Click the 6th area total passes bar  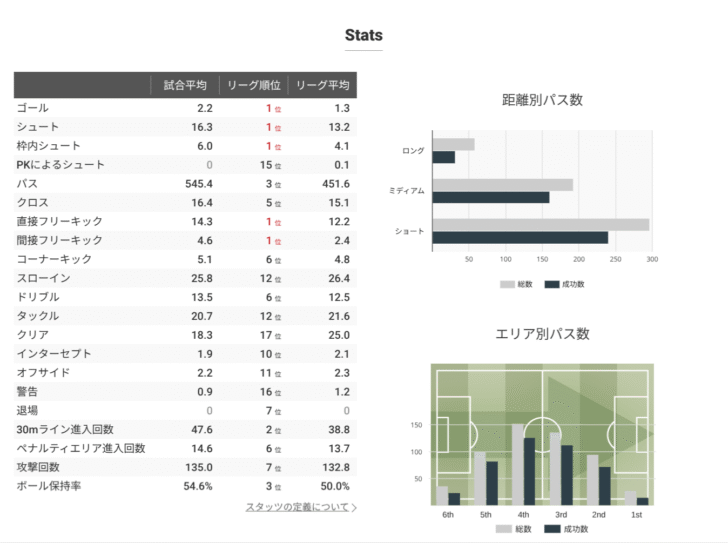coord(442,496)
